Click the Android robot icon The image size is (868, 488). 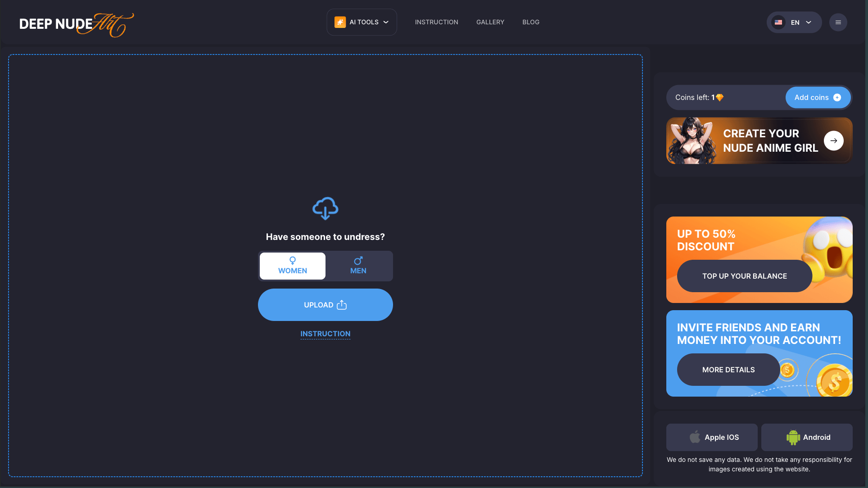pyautogui.click(x=793, y=437)
